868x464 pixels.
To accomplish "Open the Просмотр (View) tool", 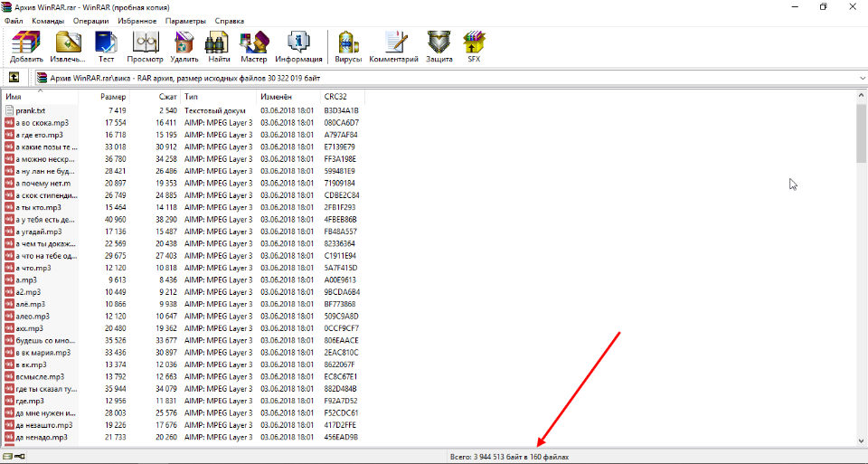I will tap(145, 46).
